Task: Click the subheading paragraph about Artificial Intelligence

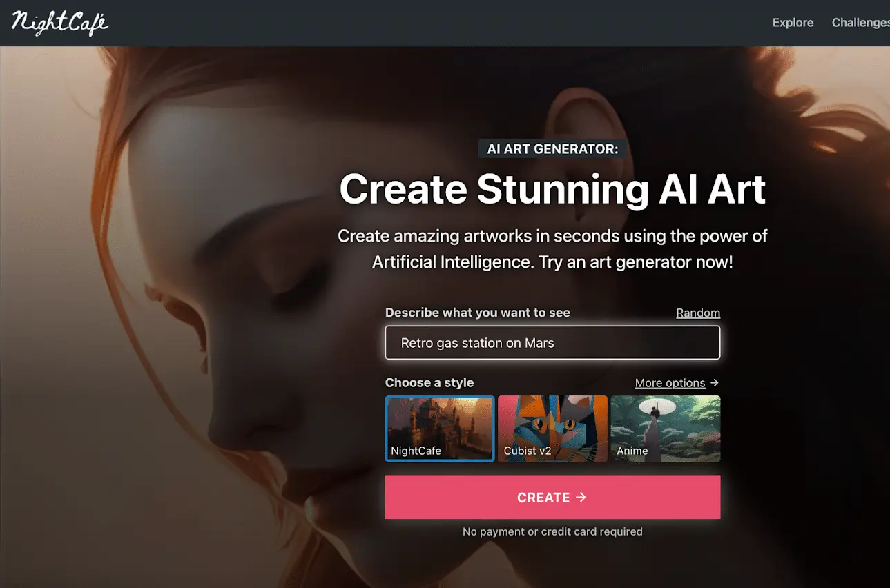Action: click(552, 249)
